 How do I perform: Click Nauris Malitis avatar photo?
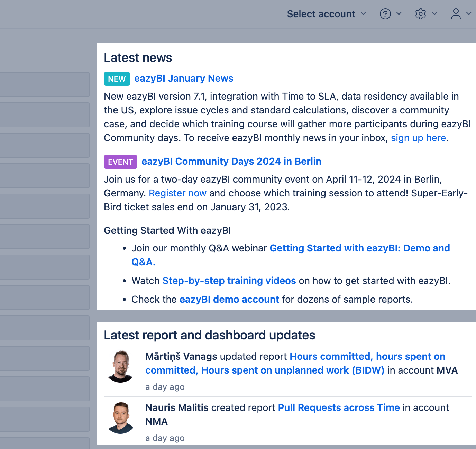pos(121,418)
